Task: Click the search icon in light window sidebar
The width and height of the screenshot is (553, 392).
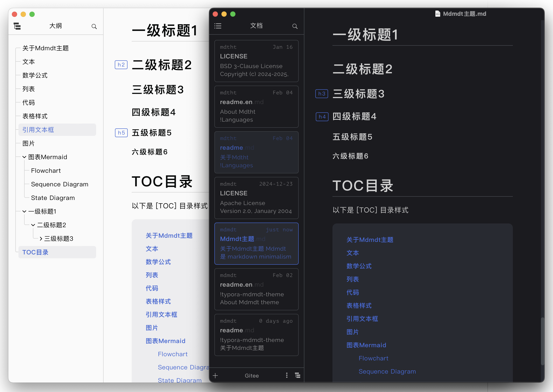Action: tap(94, 26)
